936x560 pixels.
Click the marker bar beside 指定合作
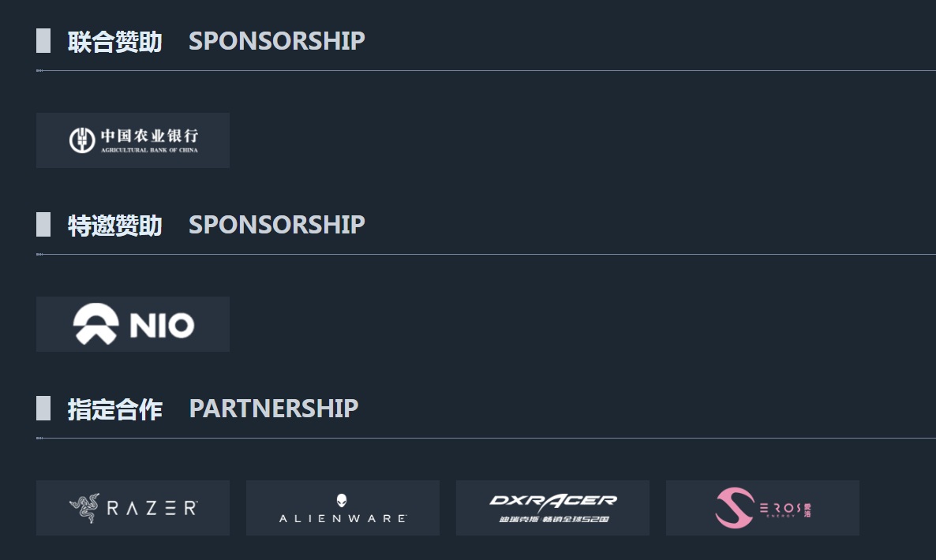pos(43,408)
